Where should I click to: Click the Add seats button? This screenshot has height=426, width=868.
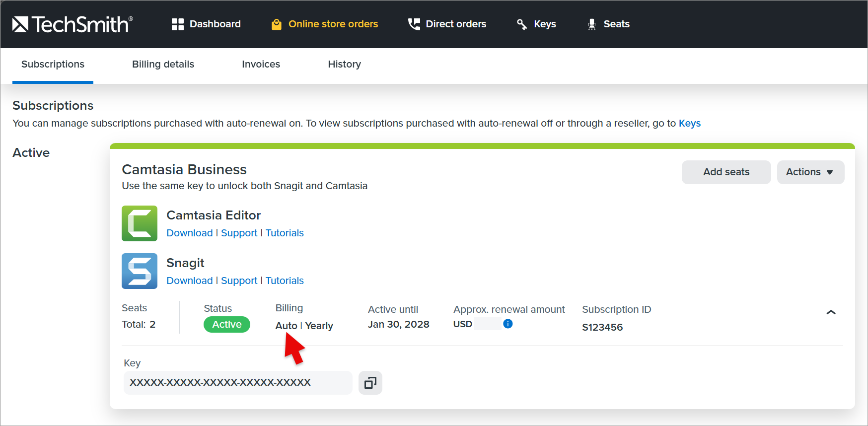coord(726,172)
